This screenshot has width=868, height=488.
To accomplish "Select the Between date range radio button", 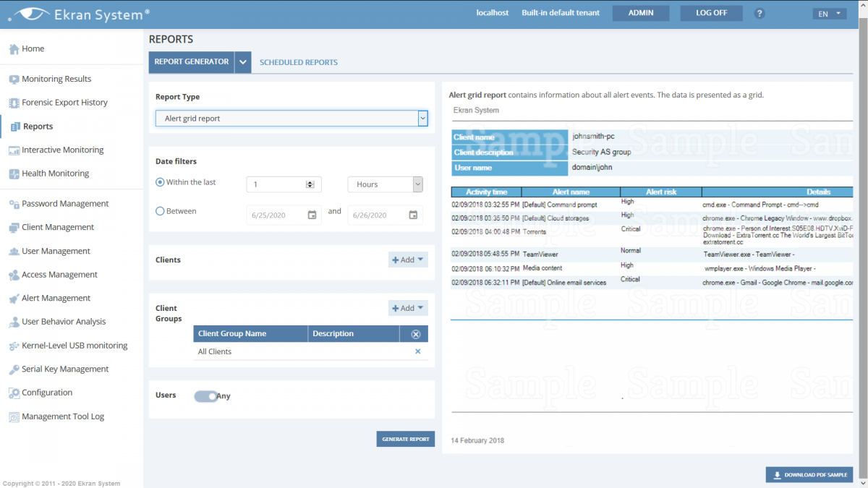I will [x=161, y=211].
